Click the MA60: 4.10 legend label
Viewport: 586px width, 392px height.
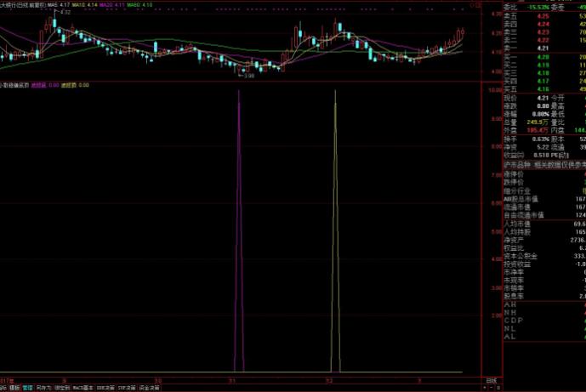(139, 5)
